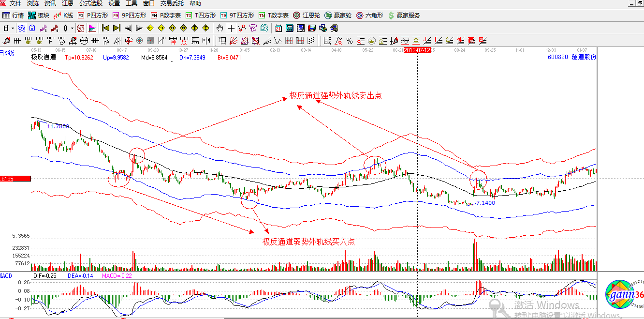Click the red 6195 price level marker
The image size is (644, 319).
15,179
